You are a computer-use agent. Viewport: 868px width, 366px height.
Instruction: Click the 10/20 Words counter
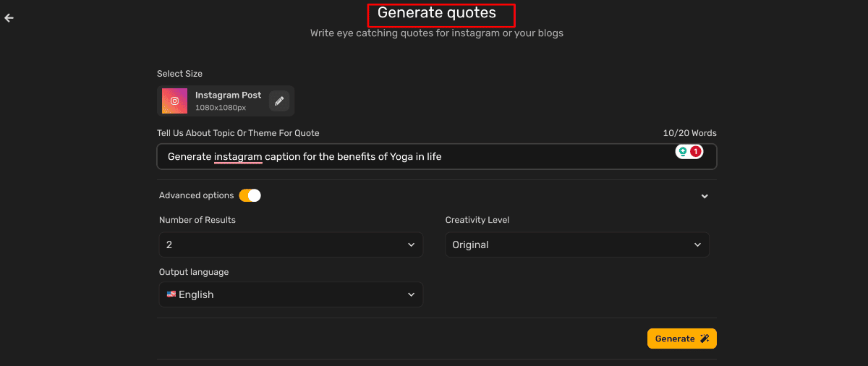pyautogui.click(x=689, y=133)
